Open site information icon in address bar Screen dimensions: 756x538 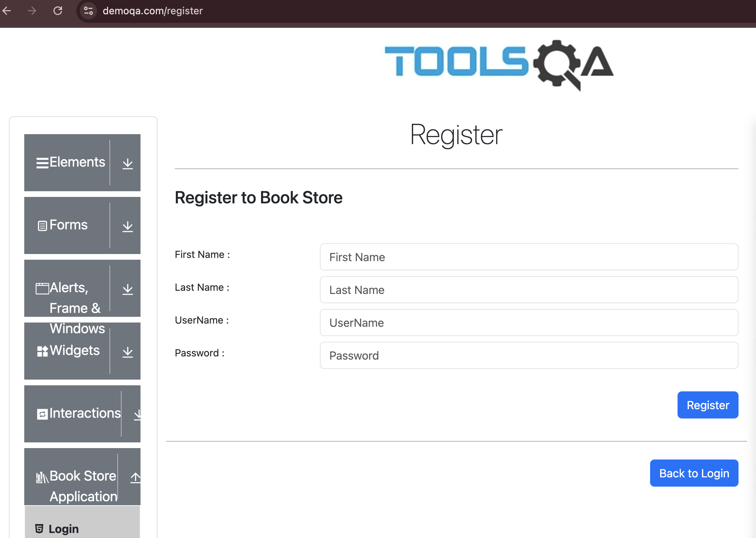tap(88, 11)
